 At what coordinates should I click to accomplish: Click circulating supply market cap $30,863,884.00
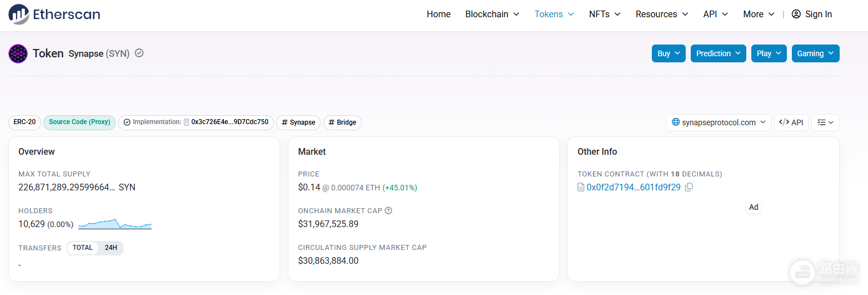[x=328, y=260]
